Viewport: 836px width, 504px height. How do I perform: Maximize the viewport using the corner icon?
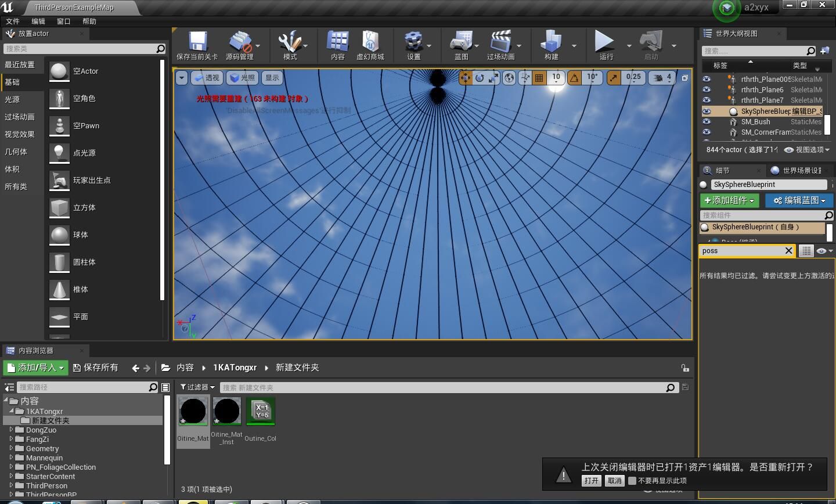[684, 77]
